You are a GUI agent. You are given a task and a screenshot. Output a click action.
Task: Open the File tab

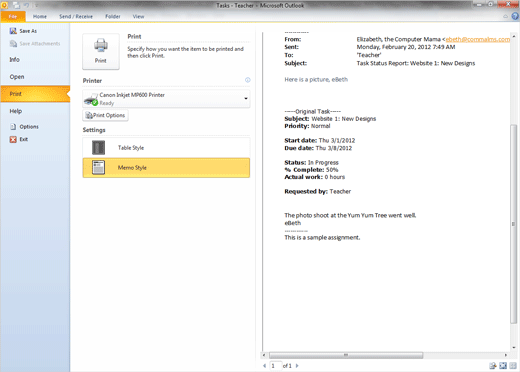(x=13, y=16)
